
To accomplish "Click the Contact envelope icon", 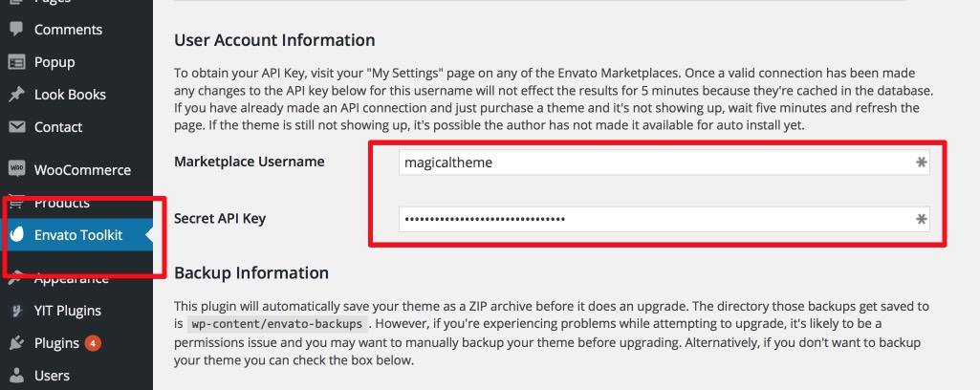I will click(17, 127).
